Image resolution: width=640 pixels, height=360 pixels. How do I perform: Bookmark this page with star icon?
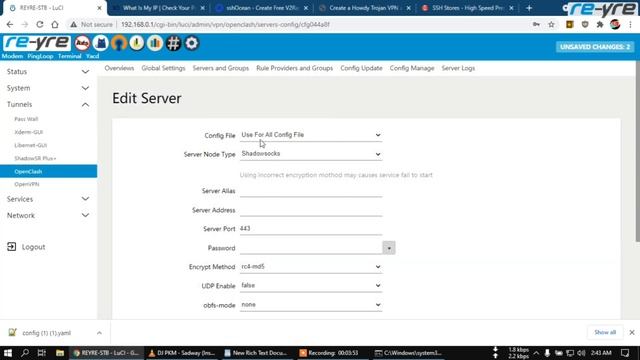point(551,24)
